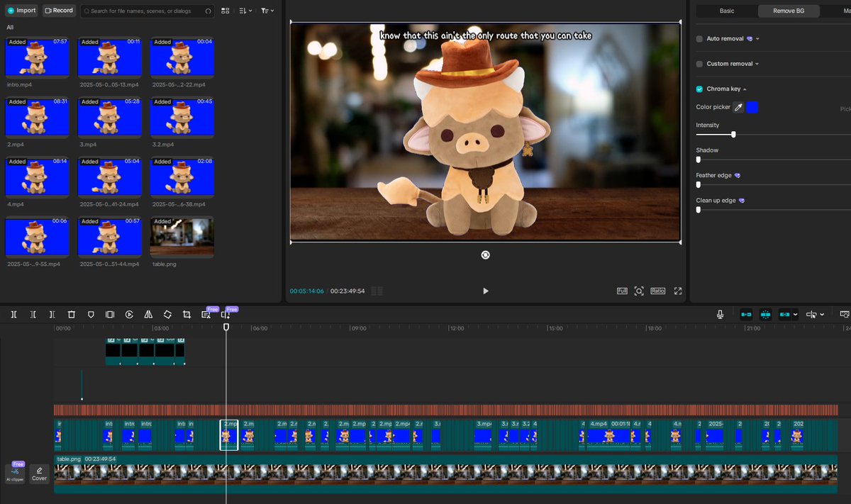Collapse the Chroma key section arrow
The width and height of the screenshot is (851, 504).
pyautogui.click(x=745, y=89)
